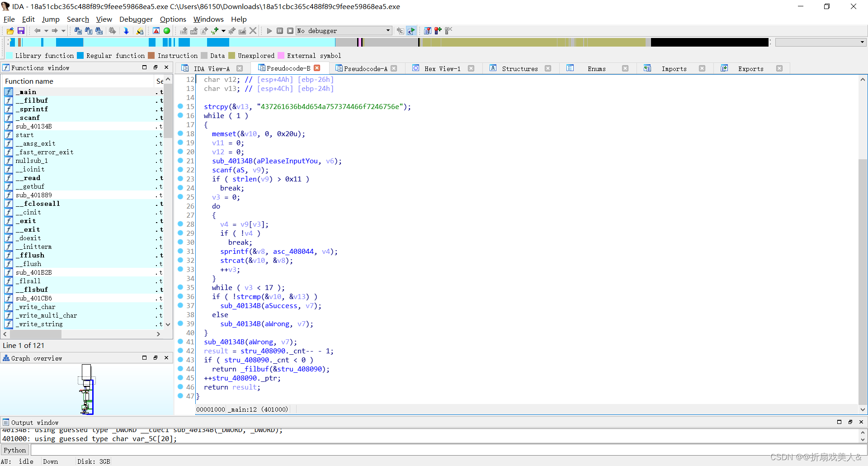Open the forward-history dropdown arrow

63,31
